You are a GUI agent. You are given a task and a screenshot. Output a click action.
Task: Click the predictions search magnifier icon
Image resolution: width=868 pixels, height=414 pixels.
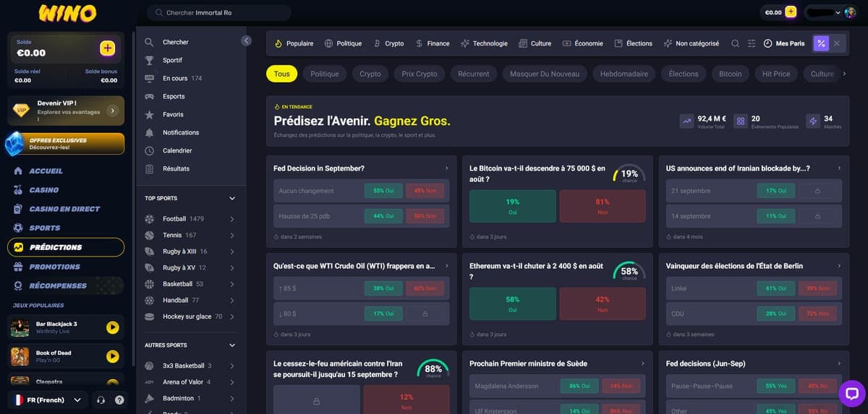pyautogui.click(x=736, y=43)
